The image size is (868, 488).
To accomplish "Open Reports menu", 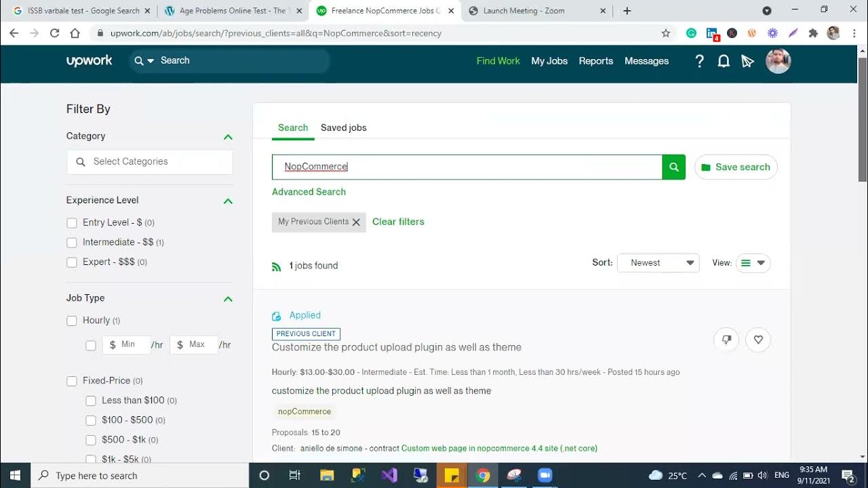I will click(596, 61).
